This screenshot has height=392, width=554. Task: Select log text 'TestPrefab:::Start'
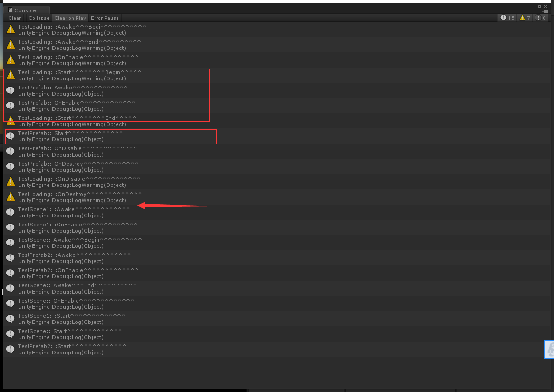pos(43,133)
